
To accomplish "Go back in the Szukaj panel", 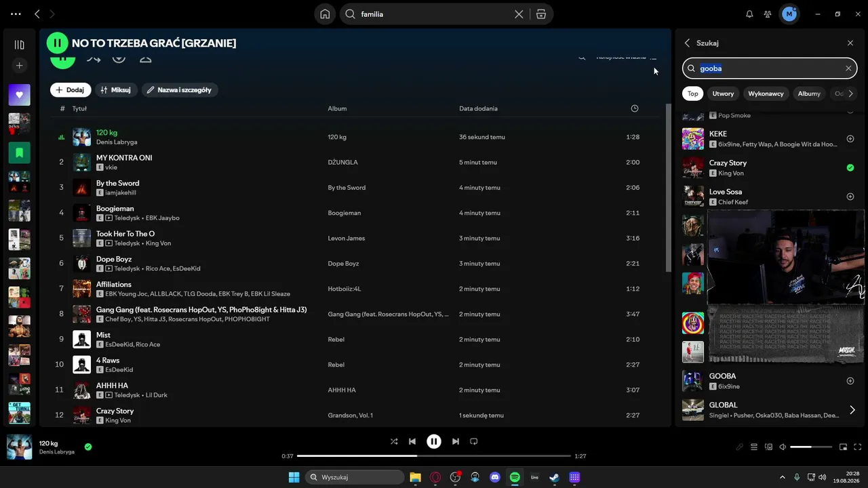I will click(x=687, y=43).
